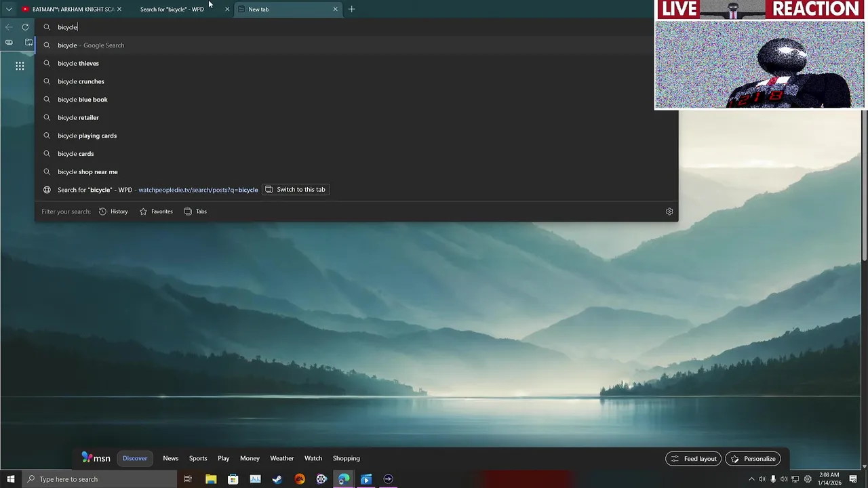
Task: Click the Microsoft Edge taskbar icon
Action: coord(344,479)
